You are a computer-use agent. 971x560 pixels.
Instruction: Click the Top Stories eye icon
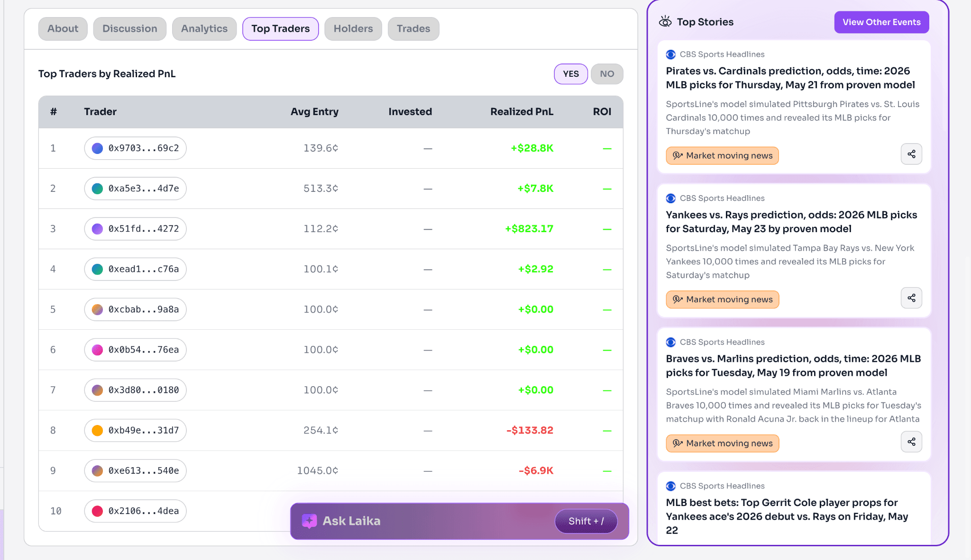665,22
